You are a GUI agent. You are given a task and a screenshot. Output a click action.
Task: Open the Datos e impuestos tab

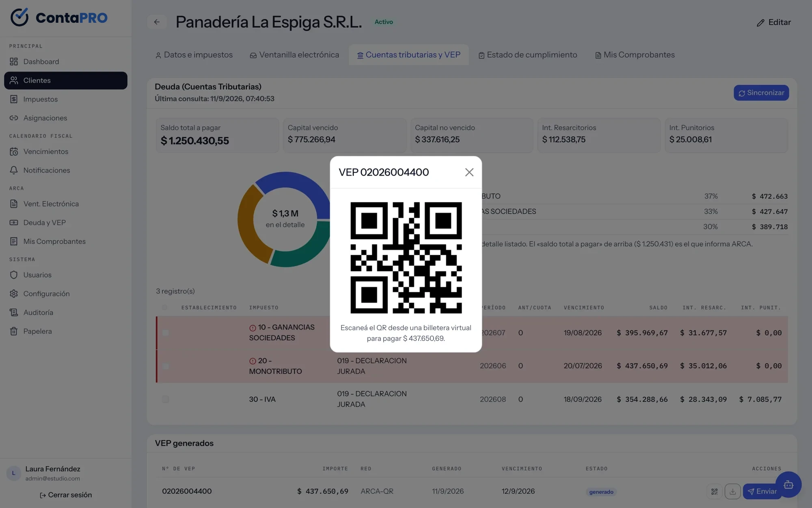(x=194, y=55)
